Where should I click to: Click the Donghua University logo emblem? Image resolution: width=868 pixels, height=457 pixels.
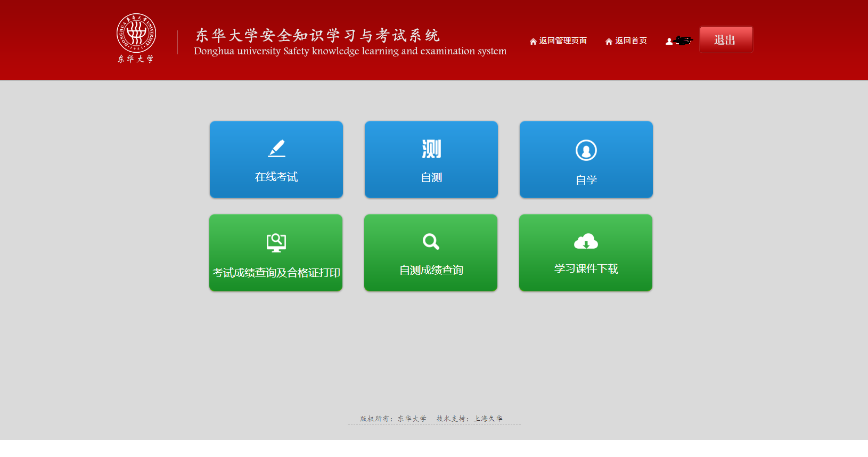coord(136,33)
